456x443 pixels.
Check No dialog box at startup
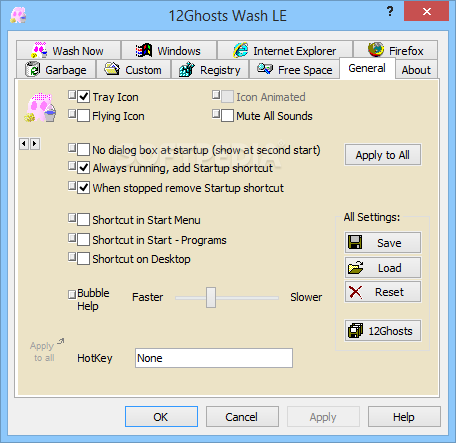tap(83, 150)
